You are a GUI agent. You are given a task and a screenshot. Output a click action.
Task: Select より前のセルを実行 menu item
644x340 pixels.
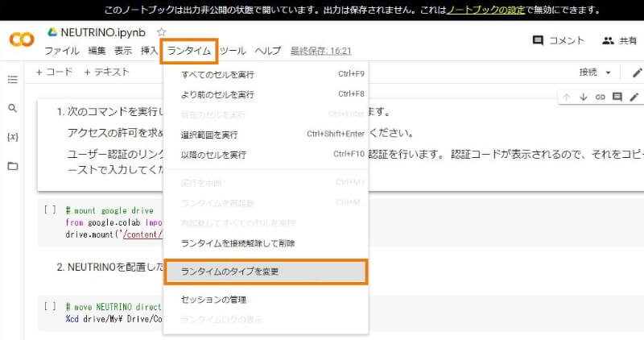tap(266, 94)
